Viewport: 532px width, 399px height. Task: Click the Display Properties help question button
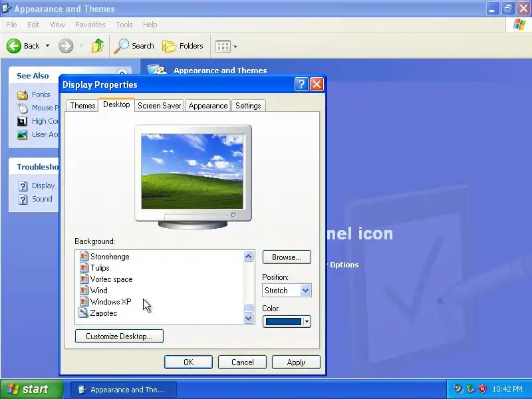[301, 84]
